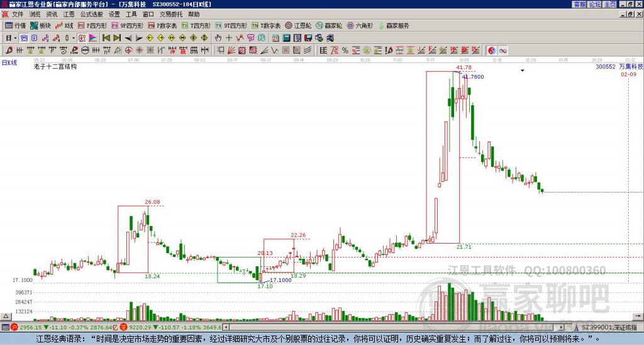644x345 pixels.
Task: Open the 六角形 hexagon tool
Action: (x=360, y=25)
